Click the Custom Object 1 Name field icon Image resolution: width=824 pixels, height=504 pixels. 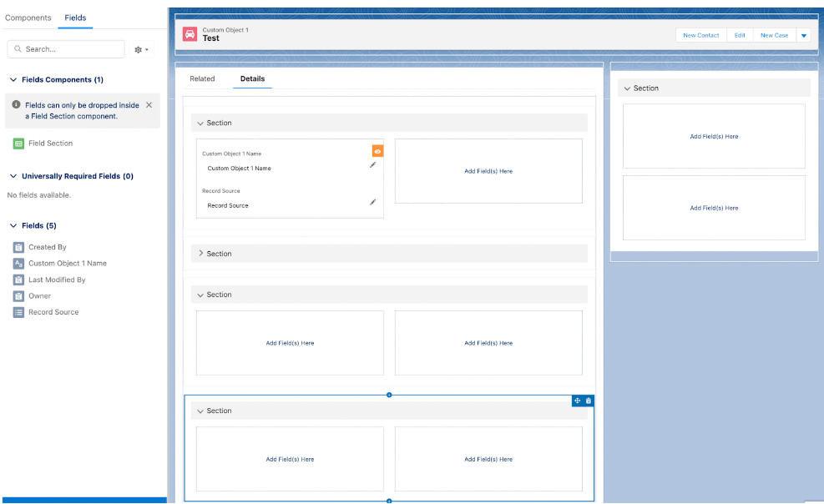pyautogui.click(x=18, y=264)
